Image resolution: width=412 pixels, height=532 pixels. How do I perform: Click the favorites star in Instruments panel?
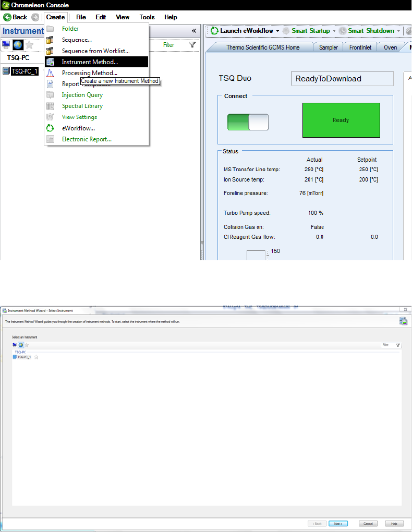[x=30, y=45]
